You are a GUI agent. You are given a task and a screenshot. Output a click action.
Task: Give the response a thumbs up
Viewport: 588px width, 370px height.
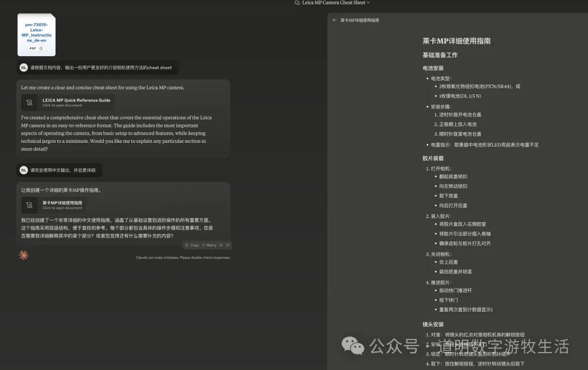pos(222,245)
